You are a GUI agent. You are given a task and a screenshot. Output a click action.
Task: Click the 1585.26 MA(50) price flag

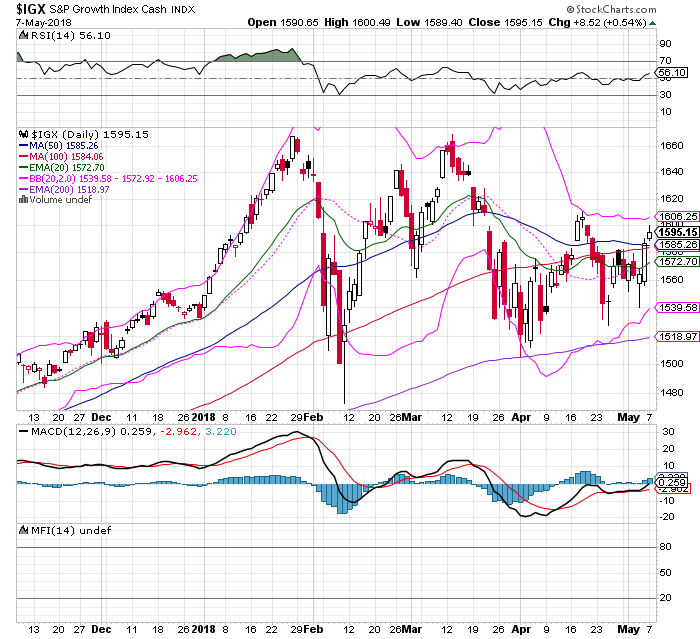tap(676, 245)
